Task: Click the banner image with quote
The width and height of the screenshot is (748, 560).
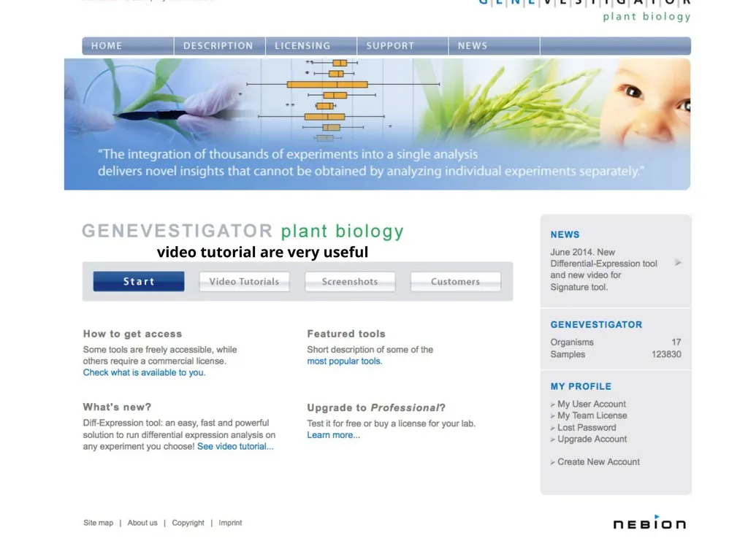Action: click(x=378, y=124)
